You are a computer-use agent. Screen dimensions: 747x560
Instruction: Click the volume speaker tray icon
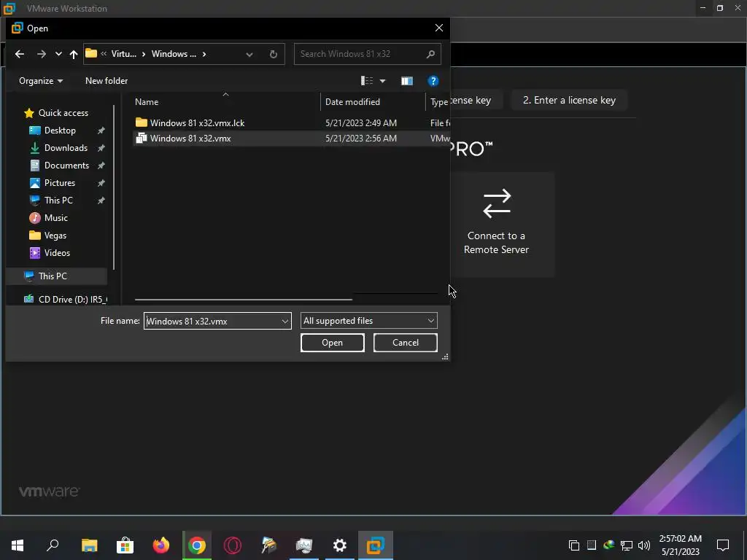pyautogui.click(x=643, y=545)
